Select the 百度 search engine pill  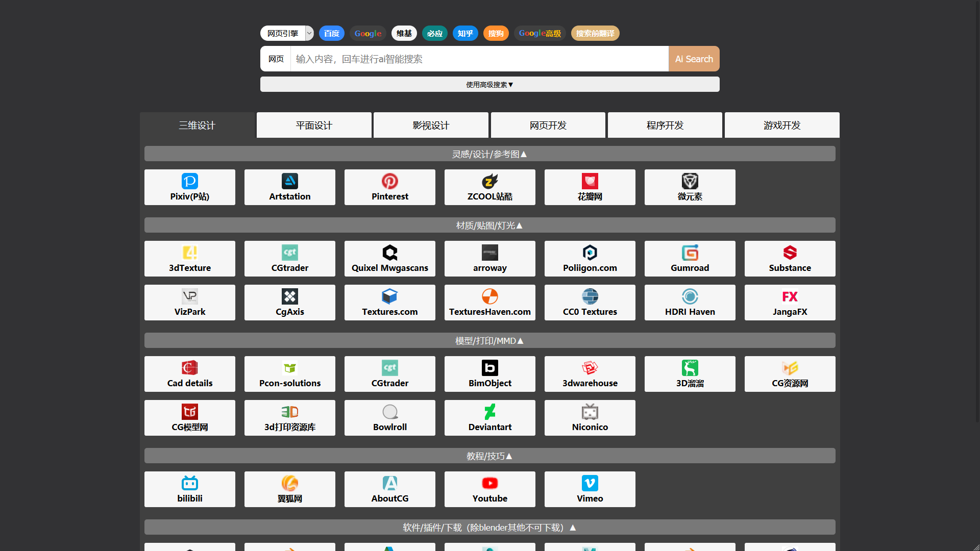pyautogui.click(x=331, y=34)
